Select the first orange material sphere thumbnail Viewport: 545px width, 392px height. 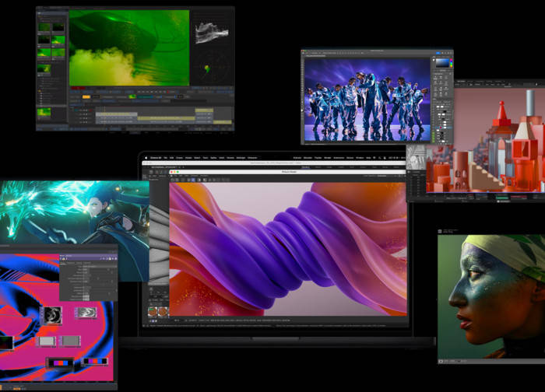(153, 311)
